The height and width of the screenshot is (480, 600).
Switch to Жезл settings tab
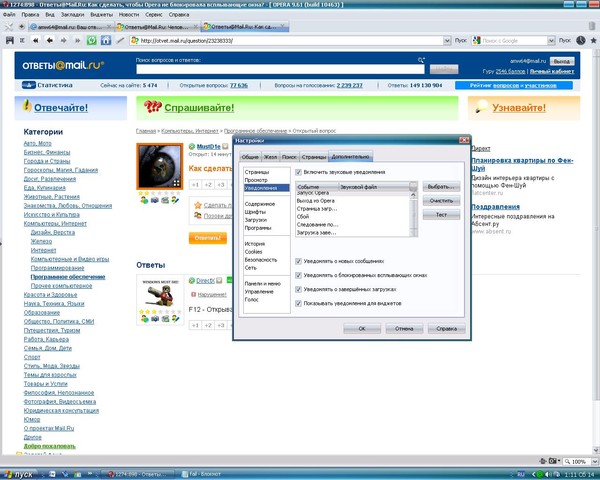pyautogui.click(x=270, y=157)
